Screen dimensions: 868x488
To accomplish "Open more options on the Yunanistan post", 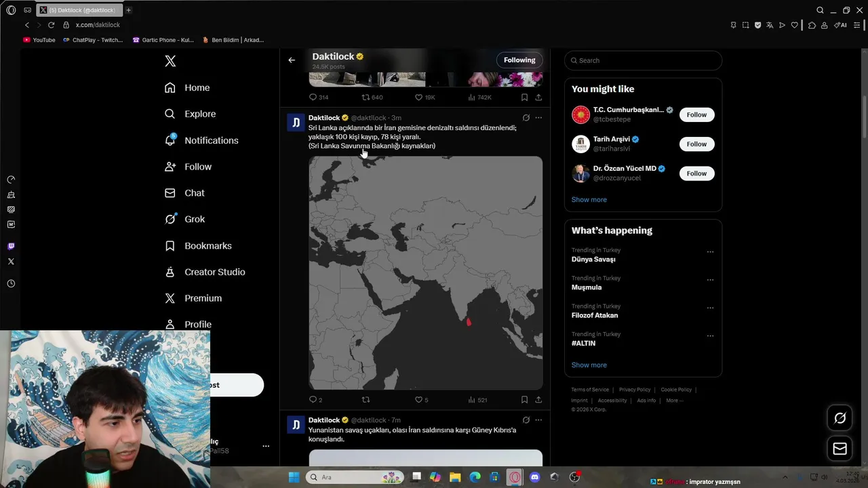I will [x=538, y=420].
